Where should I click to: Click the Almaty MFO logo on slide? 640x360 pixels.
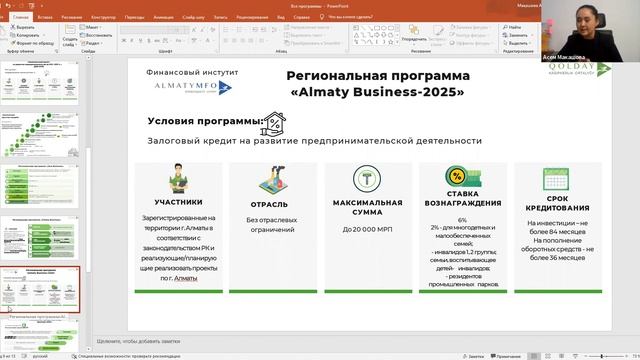pyautogui.click(x=193, y=87)
